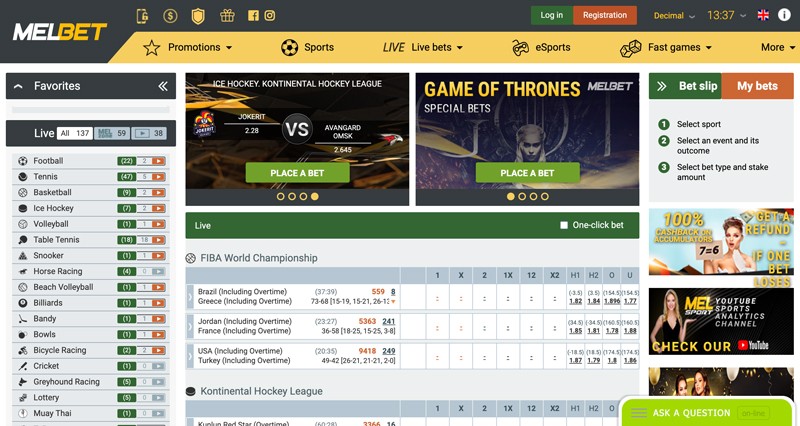The height and width of the screenshot is (426, 800).
Task: Click the Cricket bat icon
Action: pos(22,366)
